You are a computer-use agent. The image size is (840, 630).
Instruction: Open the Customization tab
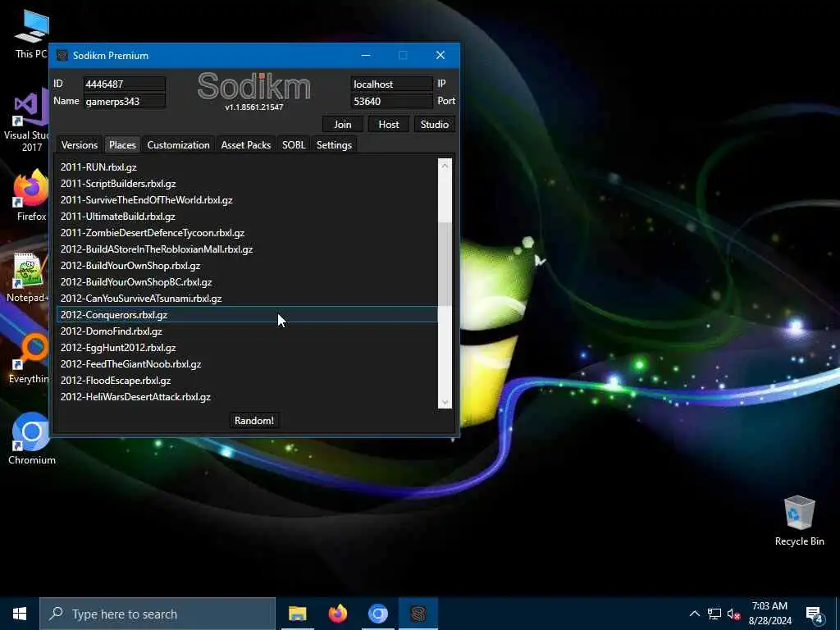(178, 144)
